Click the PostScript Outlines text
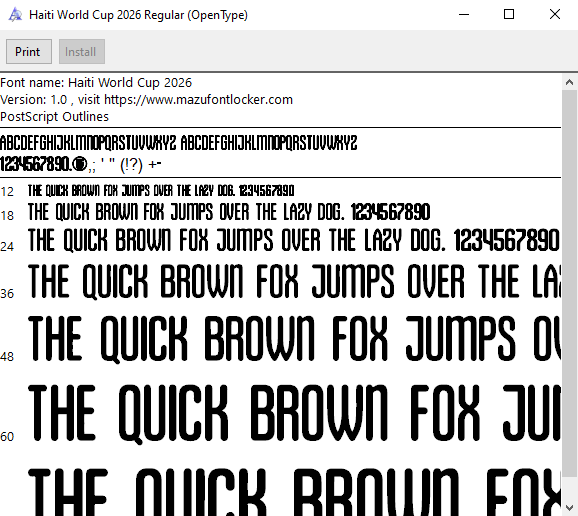The image size is (578, 516). tap(55, 116)
